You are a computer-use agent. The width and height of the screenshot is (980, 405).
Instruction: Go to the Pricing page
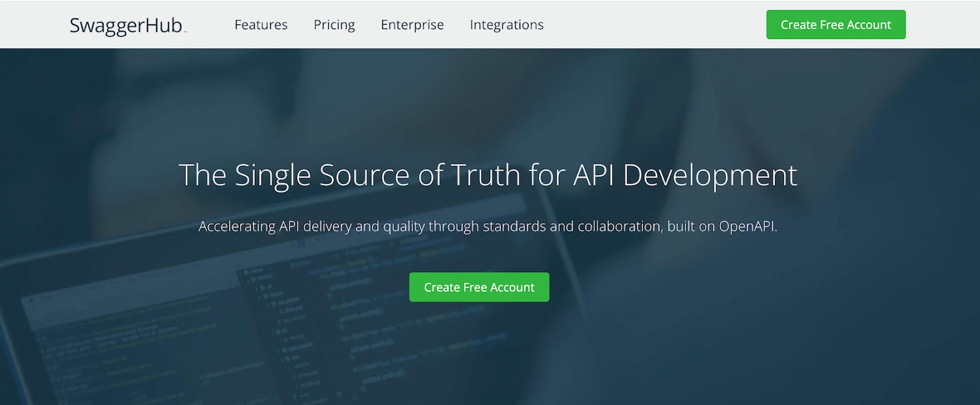[x=334, y=25]
